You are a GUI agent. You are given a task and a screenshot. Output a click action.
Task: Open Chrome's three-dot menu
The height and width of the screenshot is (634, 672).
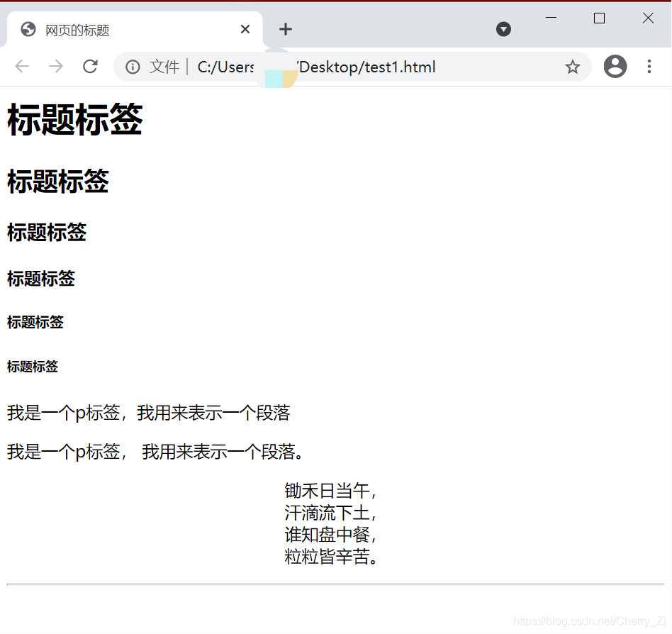coord(649,67)
